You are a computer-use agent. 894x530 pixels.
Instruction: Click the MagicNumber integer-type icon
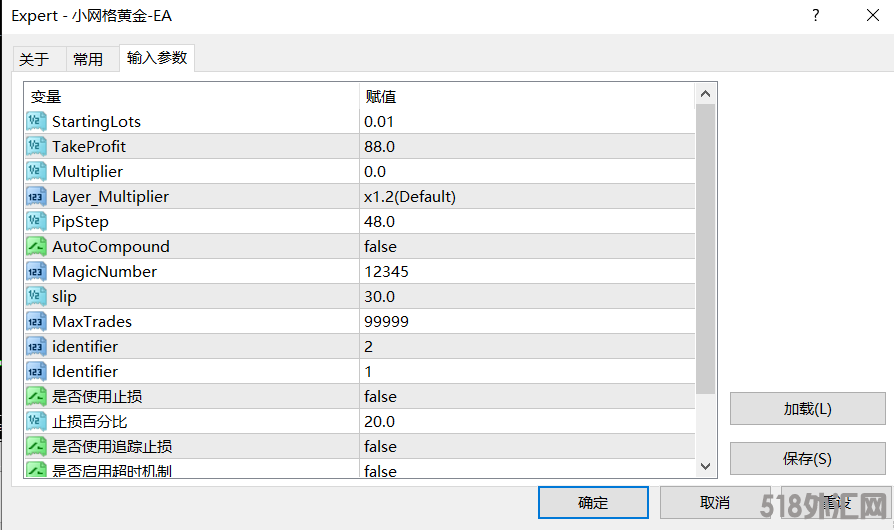(36, 272)
